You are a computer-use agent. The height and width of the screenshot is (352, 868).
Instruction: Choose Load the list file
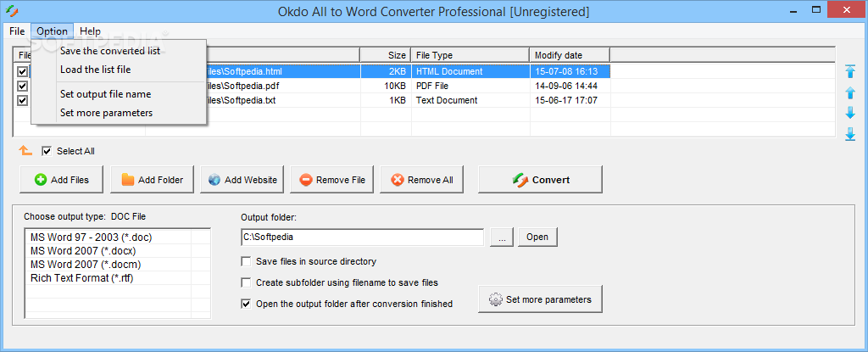[95, 70]
